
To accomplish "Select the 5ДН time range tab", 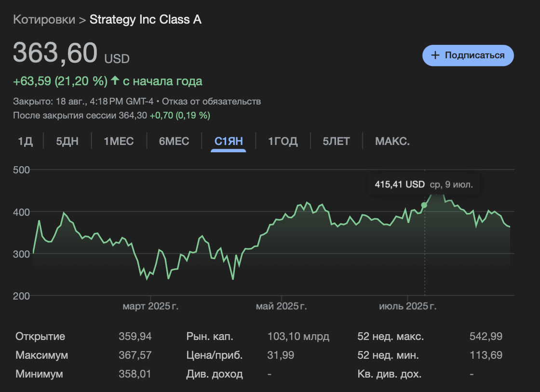I will point(67,141).
